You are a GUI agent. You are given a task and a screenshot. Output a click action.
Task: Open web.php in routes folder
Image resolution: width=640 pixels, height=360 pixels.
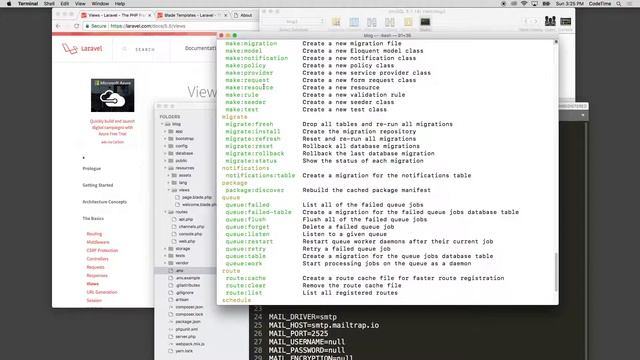tap(187, 242)
